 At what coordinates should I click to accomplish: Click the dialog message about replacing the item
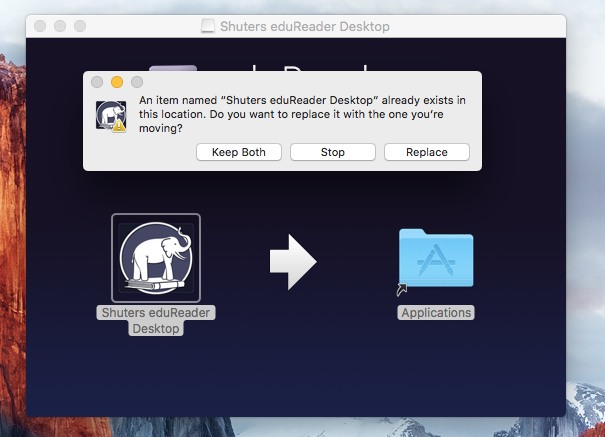pos(302,114)
